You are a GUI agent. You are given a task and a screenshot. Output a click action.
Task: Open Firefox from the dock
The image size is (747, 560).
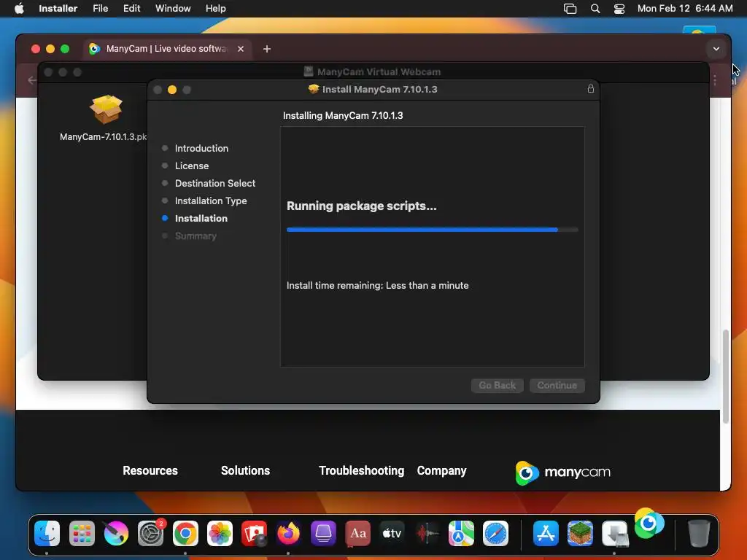pos(289,533)
